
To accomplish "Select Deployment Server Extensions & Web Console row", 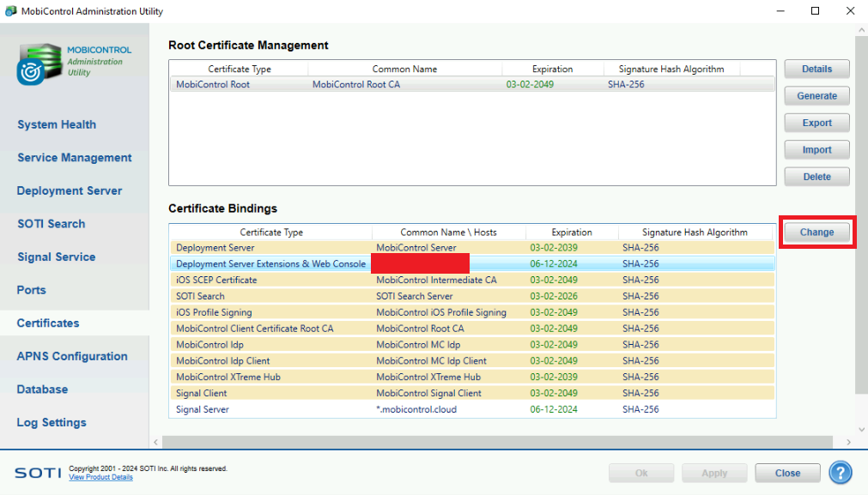I will click(472, 264).
